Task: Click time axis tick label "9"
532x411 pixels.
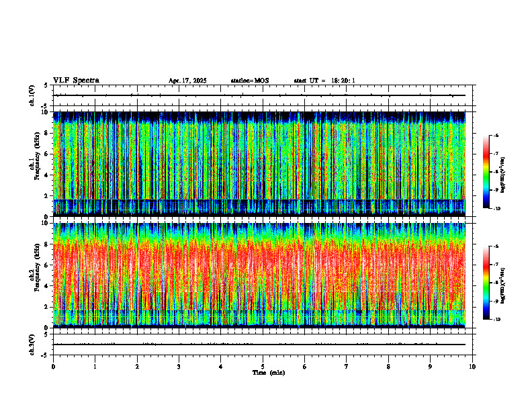Action: 430,367
